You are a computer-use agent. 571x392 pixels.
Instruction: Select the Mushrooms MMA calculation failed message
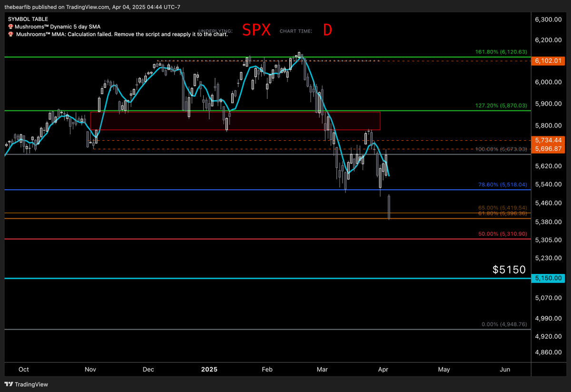click(122, 34)
